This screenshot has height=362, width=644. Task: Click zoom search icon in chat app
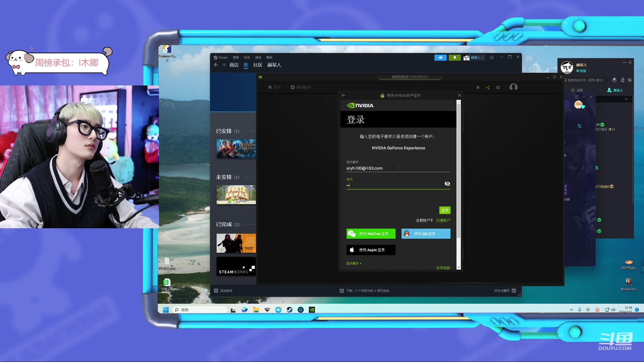[630, 80]
